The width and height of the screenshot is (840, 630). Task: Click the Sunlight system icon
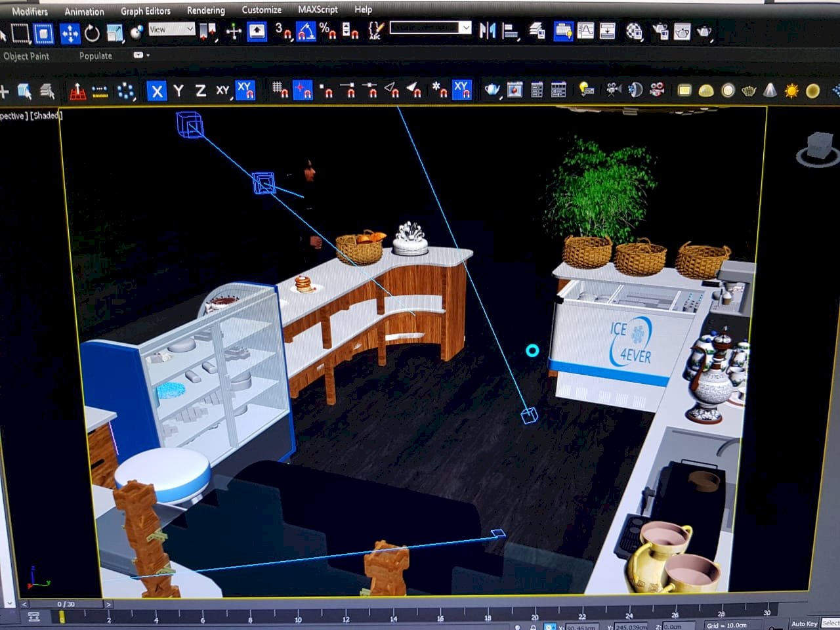point(791,91)
